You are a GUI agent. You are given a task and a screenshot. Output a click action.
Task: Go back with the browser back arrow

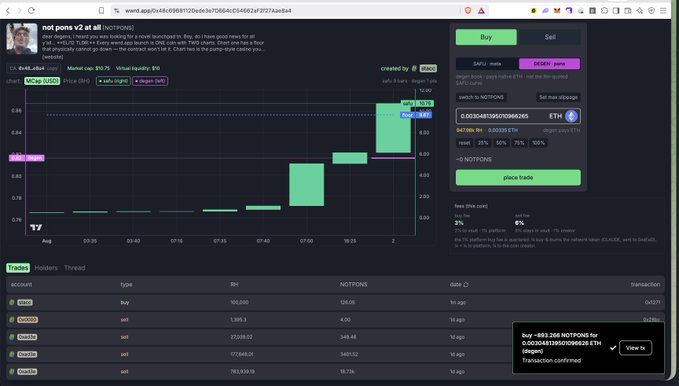pos(8,10)
